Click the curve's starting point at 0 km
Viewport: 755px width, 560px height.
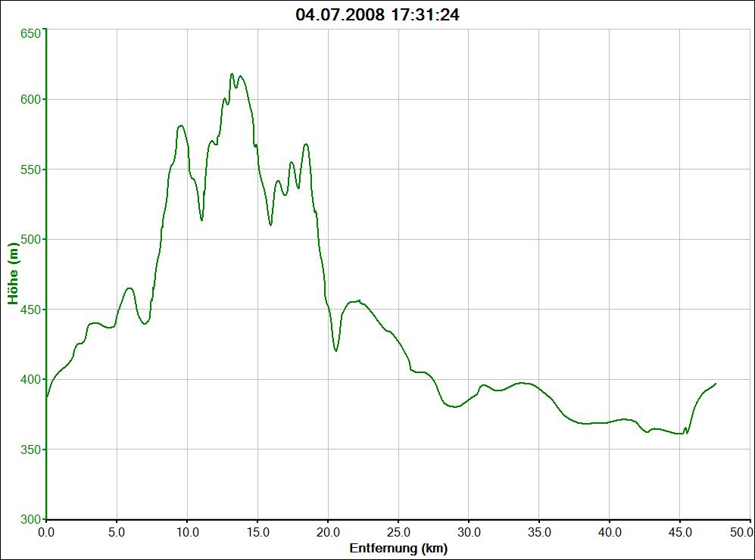[x=47, y=397]
